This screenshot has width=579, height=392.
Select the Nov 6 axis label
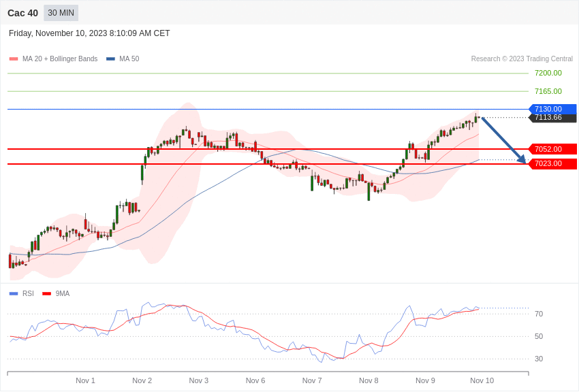point(255,380)
